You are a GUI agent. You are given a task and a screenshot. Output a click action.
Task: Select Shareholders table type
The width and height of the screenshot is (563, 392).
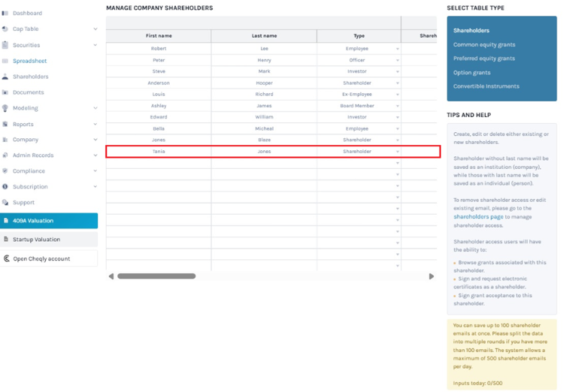tap(471, 31)
